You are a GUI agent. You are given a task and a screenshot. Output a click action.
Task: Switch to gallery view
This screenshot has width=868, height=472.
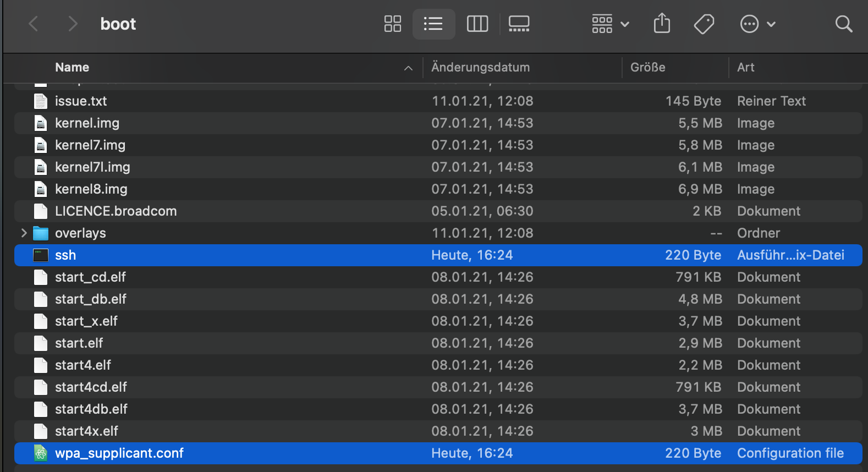point(519,24)
